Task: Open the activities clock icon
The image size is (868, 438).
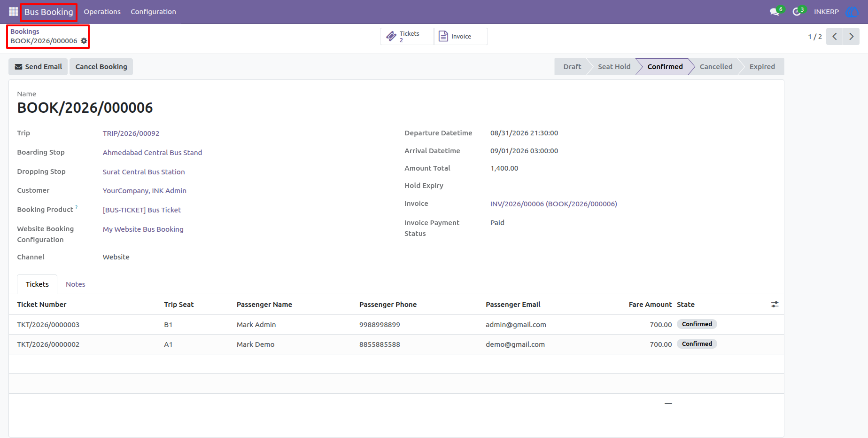Action: pos(797,12)
